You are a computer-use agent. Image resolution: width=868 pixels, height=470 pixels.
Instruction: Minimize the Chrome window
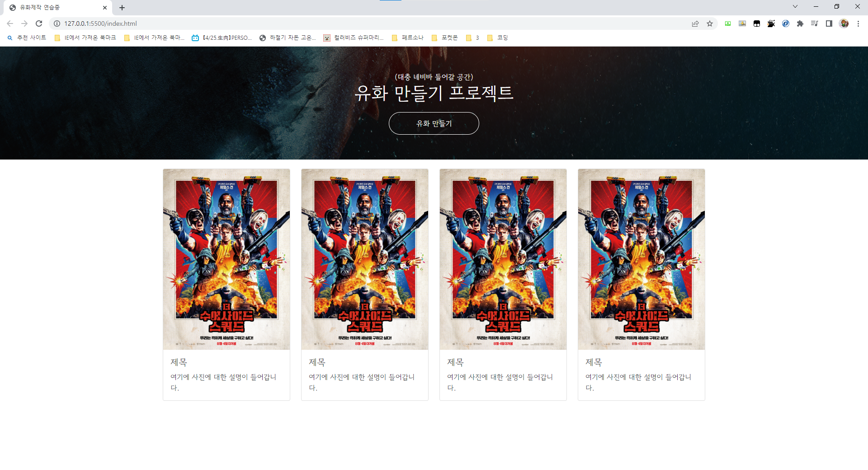(816, 6)
